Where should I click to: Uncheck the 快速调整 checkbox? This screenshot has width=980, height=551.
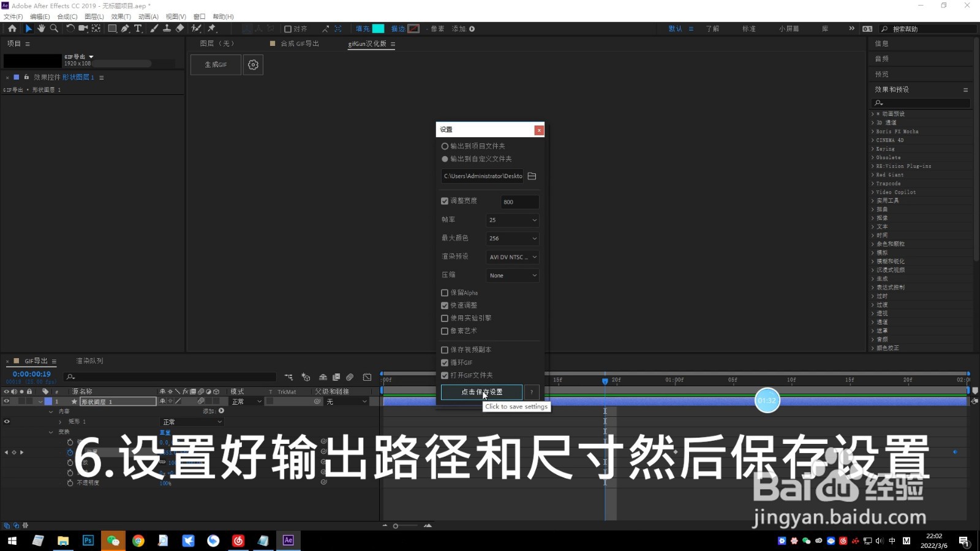(x=445, y=305)
